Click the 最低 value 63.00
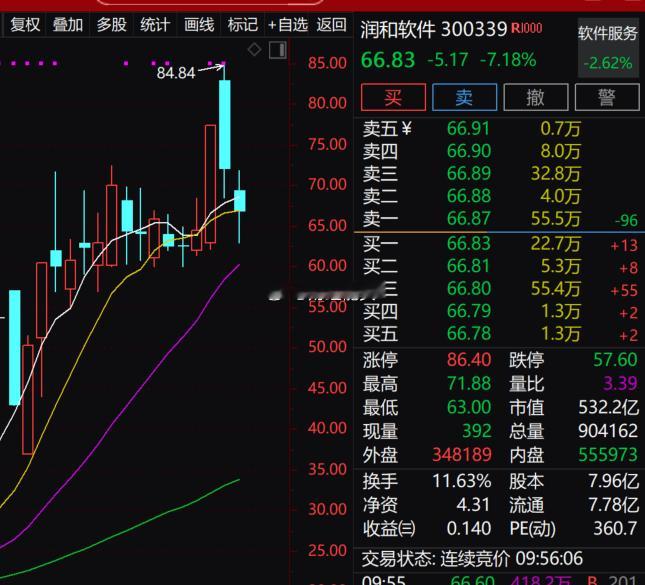Viewport: 645px width, 585px height. click(469, 407)
